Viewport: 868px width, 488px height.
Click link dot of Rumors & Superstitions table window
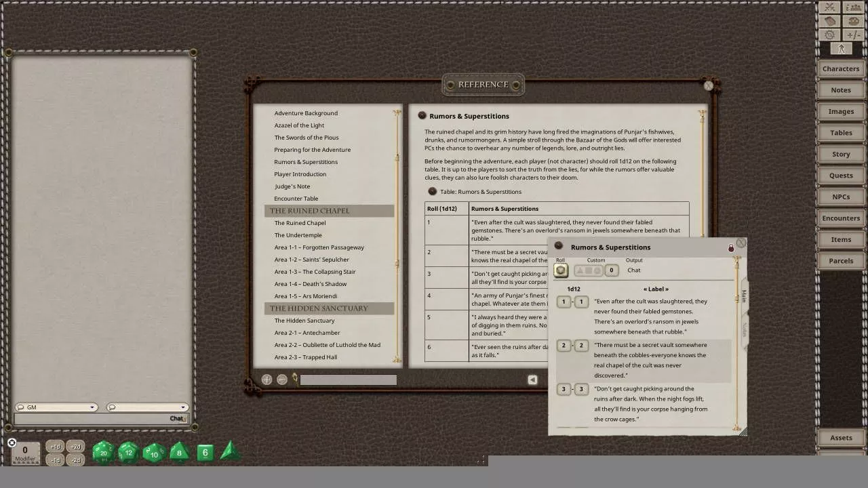558,246
